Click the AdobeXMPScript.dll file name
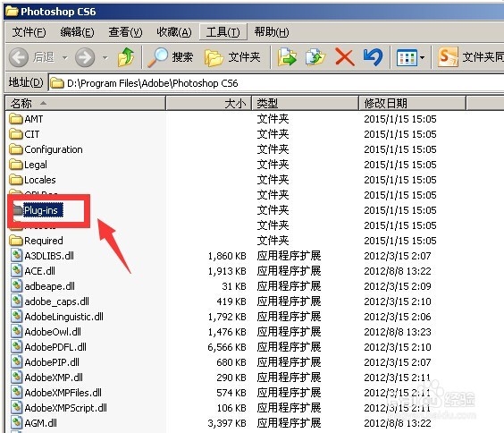The image size is (504, 433). 65,408
